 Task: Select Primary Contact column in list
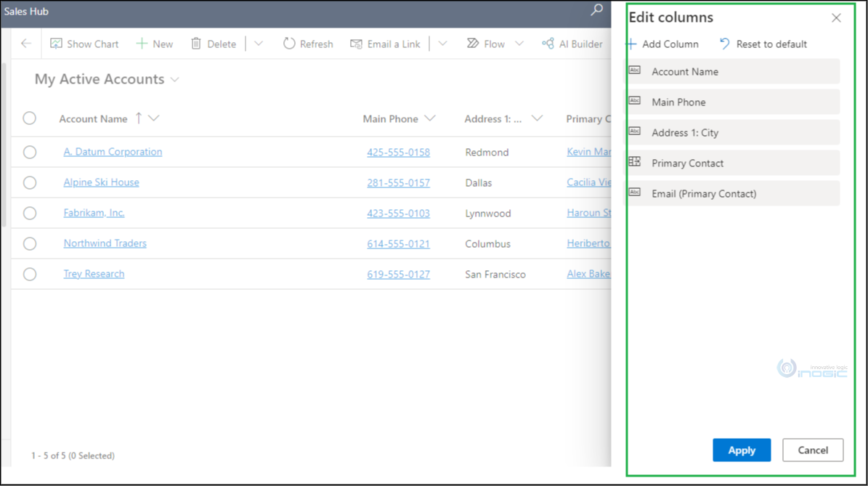pyautogui.click(x=733, y=163)
